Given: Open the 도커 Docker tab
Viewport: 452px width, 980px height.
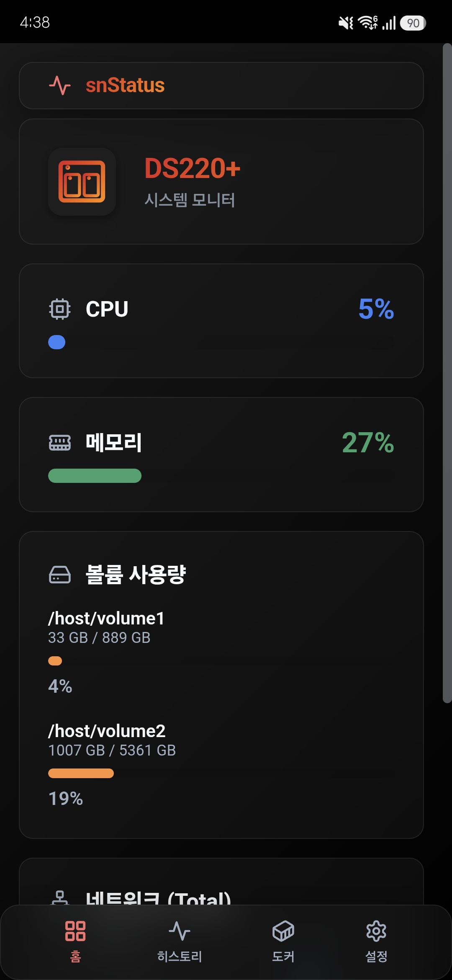Looking at the screenshot, I should point(283,940).
